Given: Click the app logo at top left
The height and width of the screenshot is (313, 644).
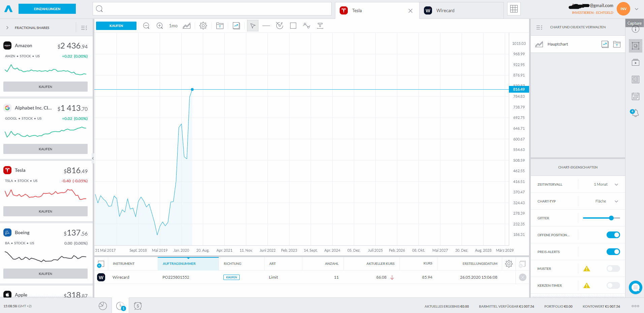Looking at the screenshot, I should pos(8,9).
